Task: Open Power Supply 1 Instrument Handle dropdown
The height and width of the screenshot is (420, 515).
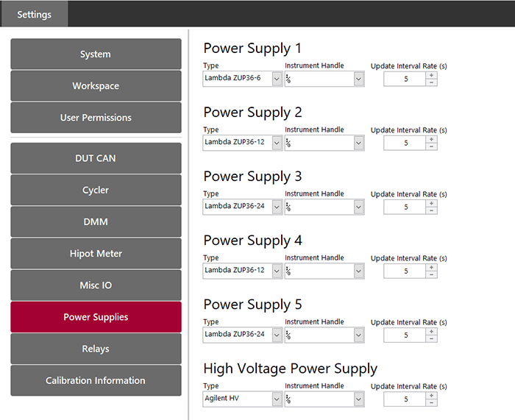Action: [358, 79]
